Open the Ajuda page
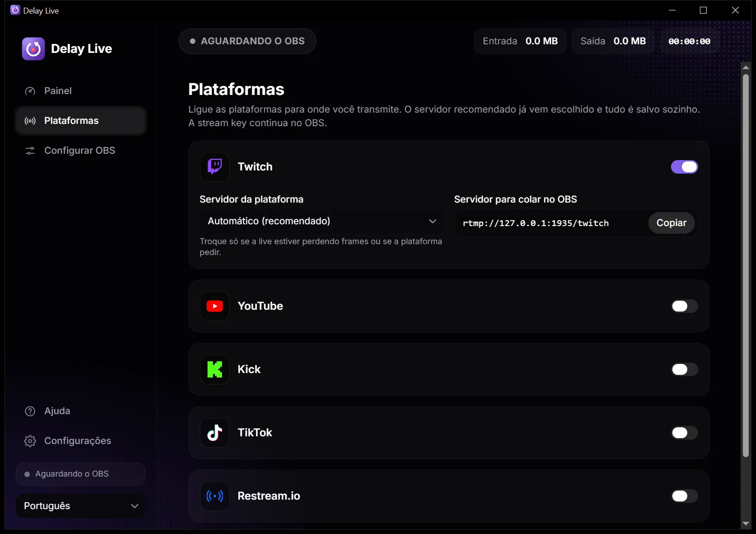Viewport: 756px width, 534px height. coord(80,411)
